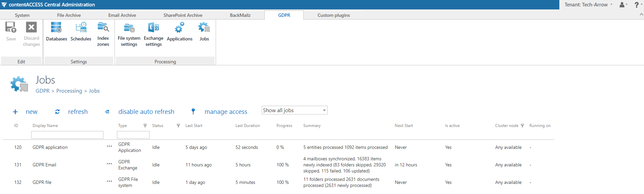Open the user account menu
The height and width of the screenshot is (194, 644).
(x=623, y=5)
